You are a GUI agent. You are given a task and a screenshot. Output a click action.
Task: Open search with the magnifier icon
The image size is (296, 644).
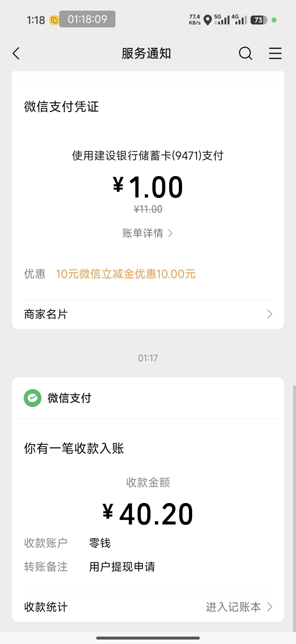pos(245,54)
